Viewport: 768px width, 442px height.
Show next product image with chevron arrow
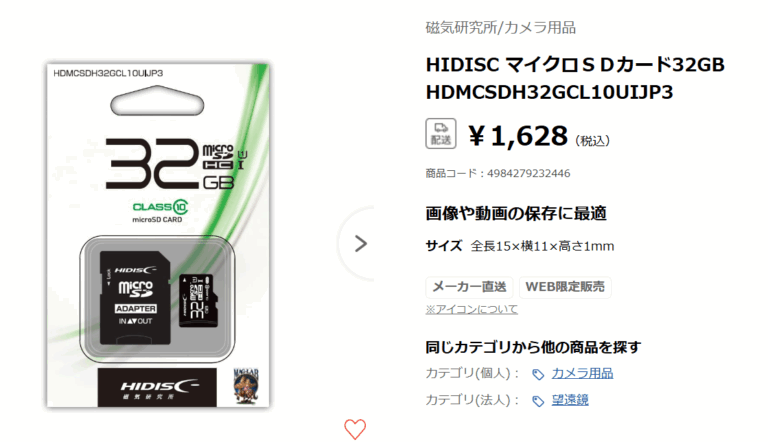pos(360,244)
